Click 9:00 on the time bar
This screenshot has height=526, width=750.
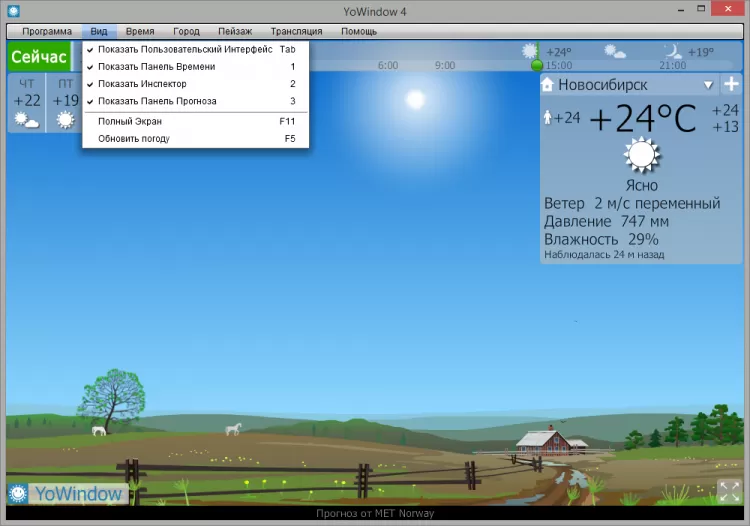click(445, 66)
